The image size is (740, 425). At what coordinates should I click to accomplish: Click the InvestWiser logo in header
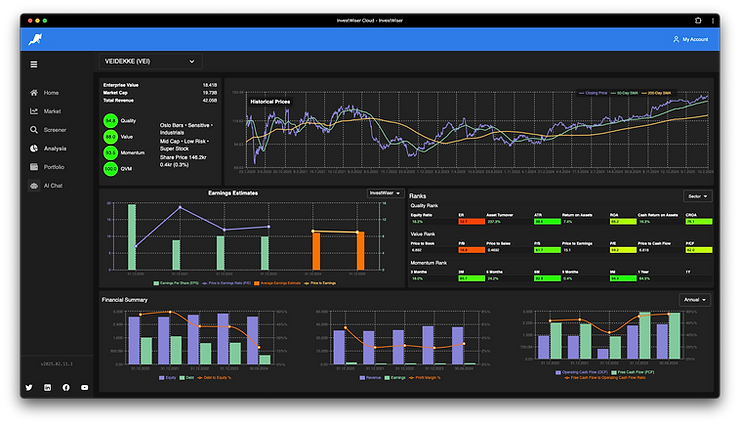[35, 39]
